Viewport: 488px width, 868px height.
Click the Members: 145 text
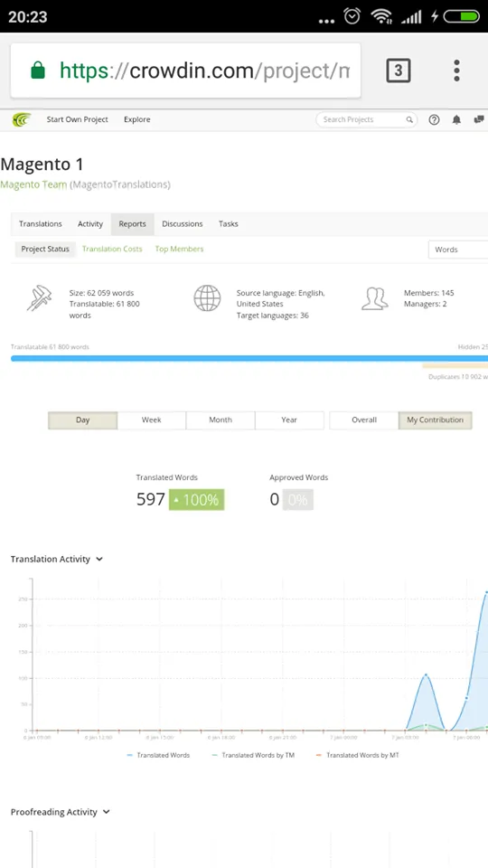pos(428,293)
